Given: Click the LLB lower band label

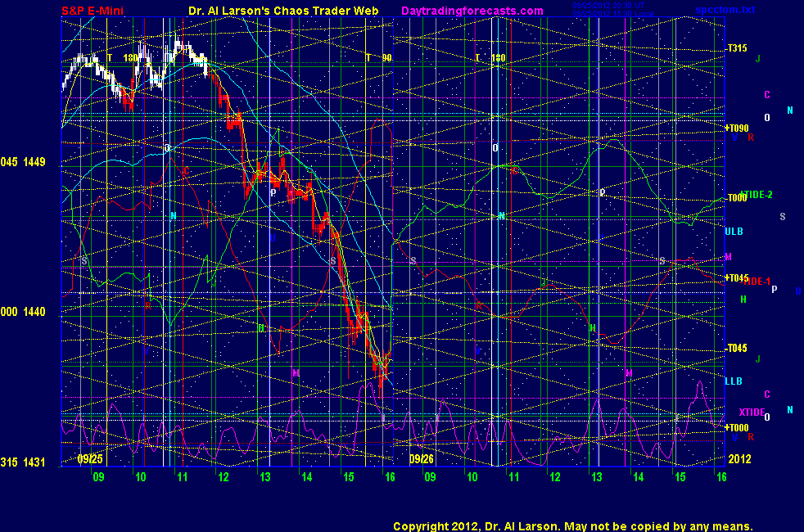Looking at the screenshot, I should tap(734, 381).
